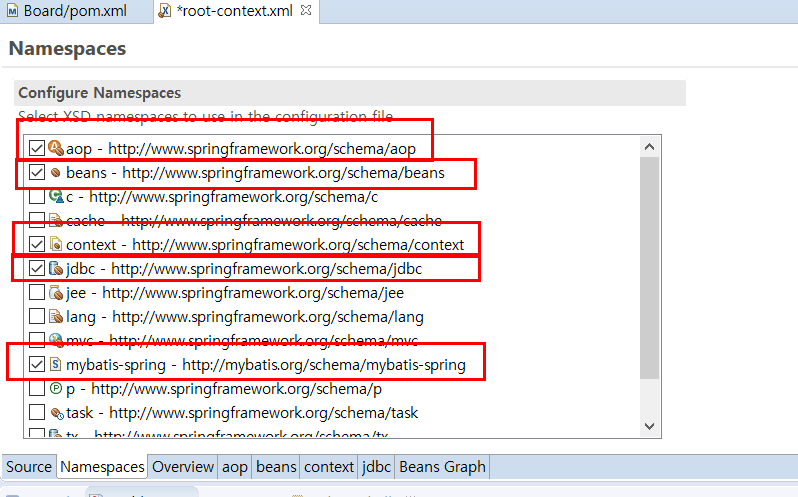Image resolution: width=798 pixels, height=497 pixels.
Task: Click the cache namespace icon
Action: point(55,220)
